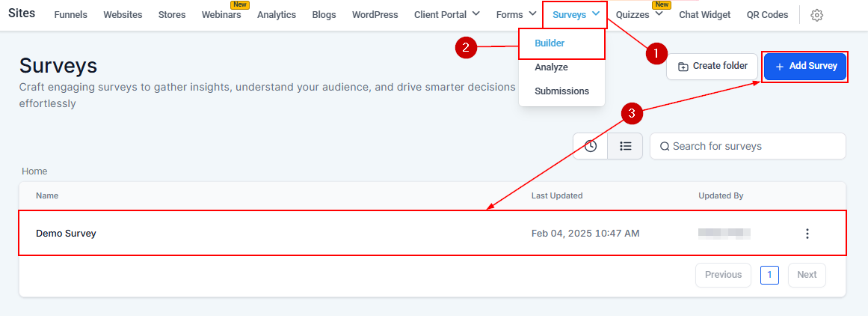Viewport: 868px width, 316px height.
Task: Expand the Surveys dropdown menu
Action: click(x=576, y=14)
